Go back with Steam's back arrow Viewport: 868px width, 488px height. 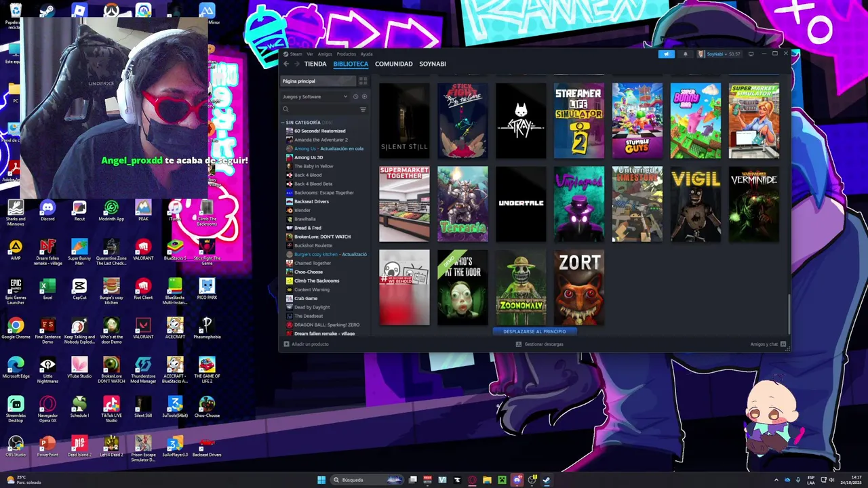[x=286, y=64]
